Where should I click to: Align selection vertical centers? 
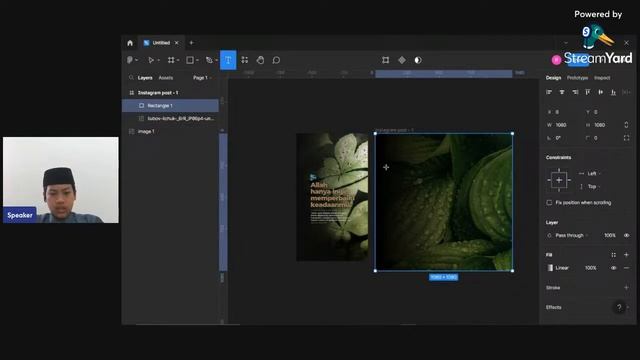600,92
